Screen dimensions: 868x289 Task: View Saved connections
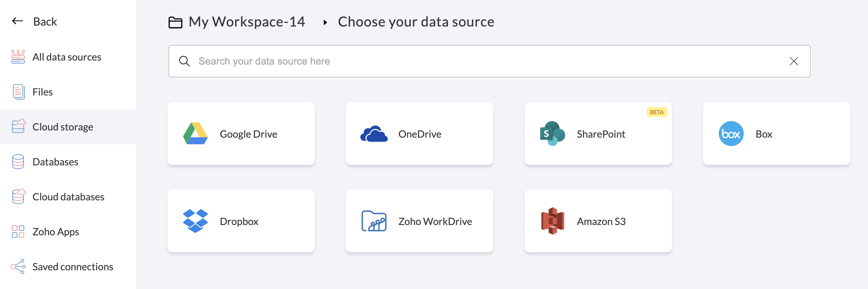[x=72, y=267]
